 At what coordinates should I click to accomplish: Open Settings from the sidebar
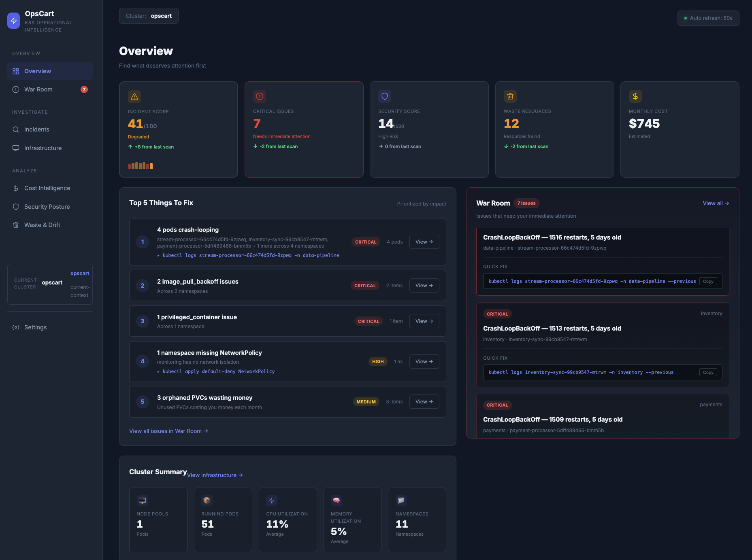pos(50,327)
